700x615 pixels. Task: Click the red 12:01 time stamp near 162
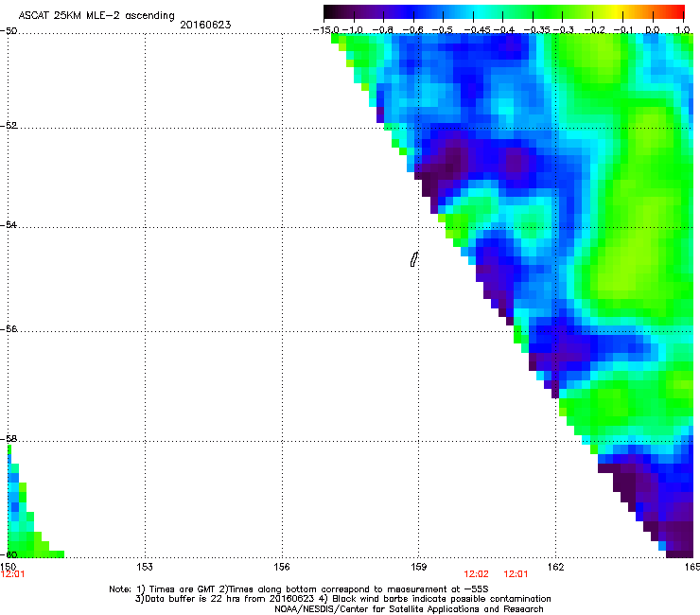[516, 574]
